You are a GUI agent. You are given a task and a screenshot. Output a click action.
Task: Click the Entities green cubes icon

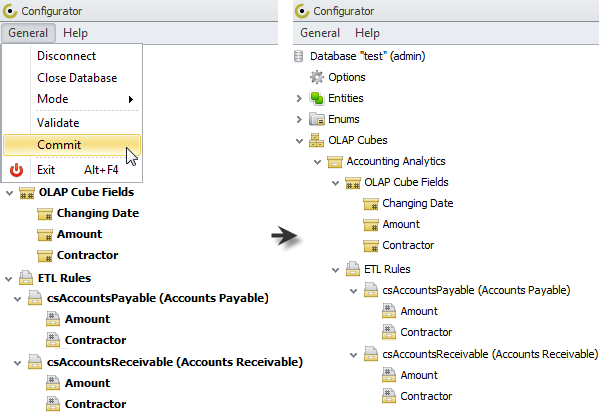click(x=317, y=98)
